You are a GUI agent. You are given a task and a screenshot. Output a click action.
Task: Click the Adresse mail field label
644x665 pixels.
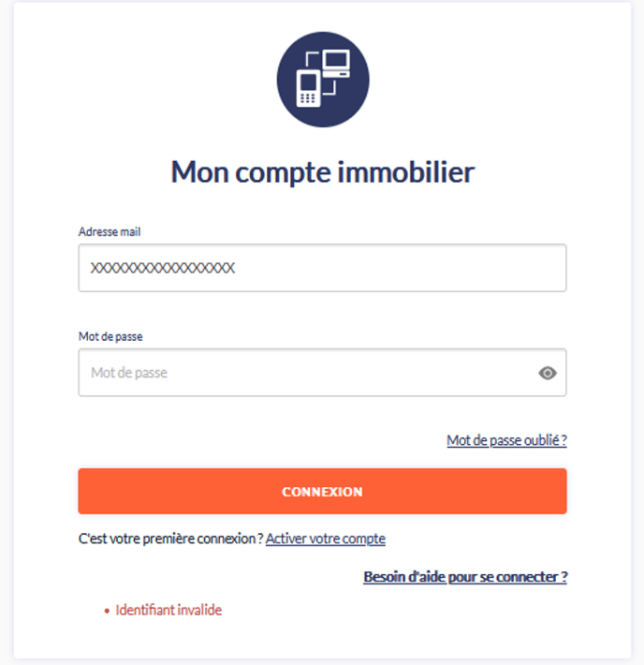coord(110,231)
